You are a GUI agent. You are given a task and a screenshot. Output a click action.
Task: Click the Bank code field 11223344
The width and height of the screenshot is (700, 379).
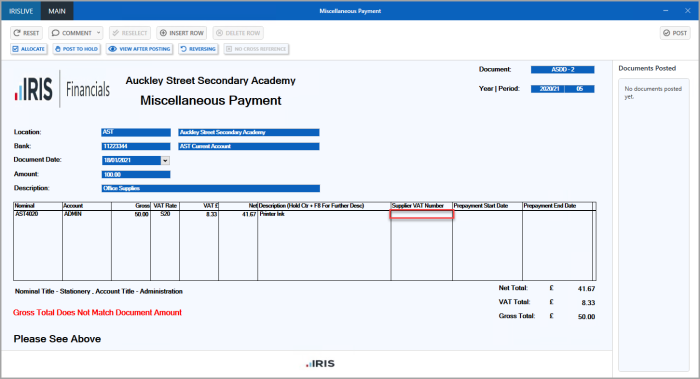[x=136, y=146]
